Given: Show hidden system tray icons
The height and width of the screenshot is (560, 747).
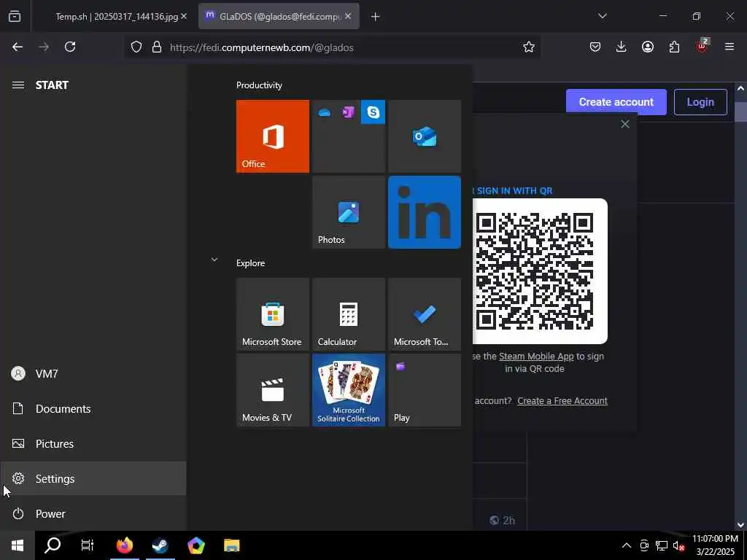Looking at the screenshot, I should pos(627,545).
